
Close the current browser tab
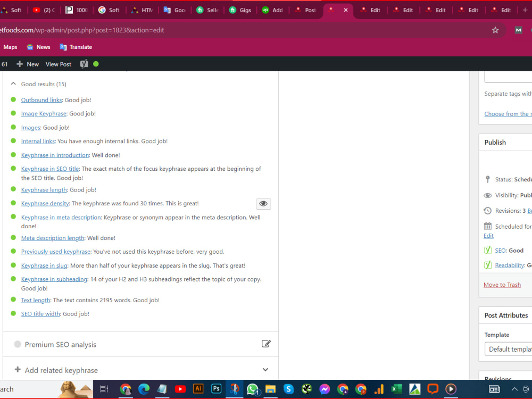coord(345,10)
